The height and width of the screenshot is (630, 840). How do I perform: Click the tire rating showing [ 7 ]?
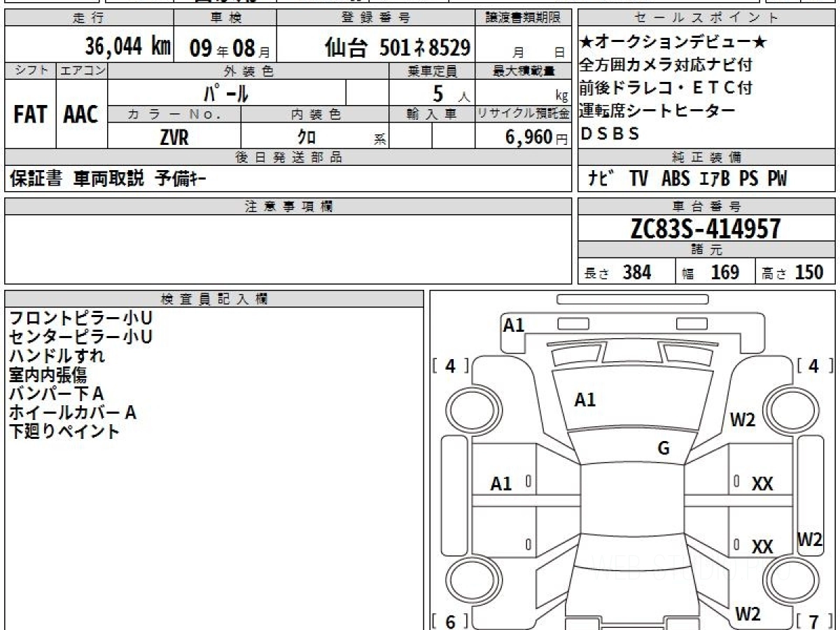pos(813,621)
